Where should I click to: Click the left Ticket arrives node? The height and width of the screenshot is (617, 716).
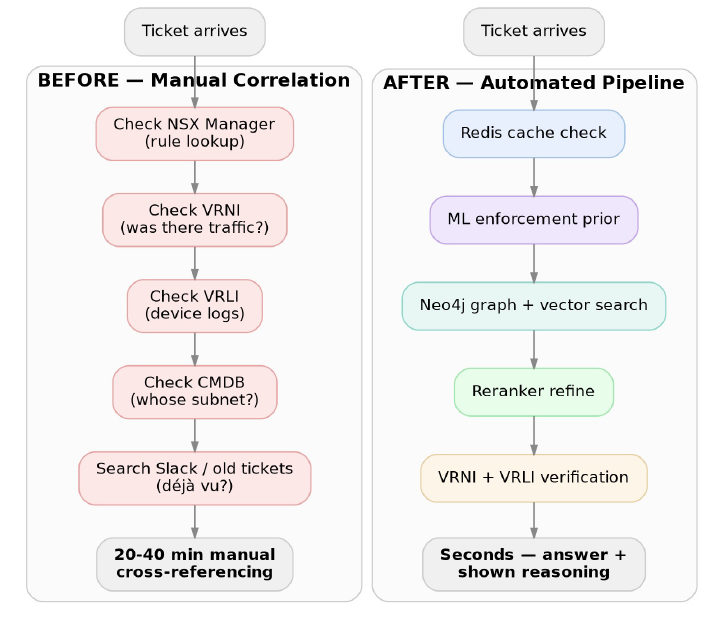point(195,32)
